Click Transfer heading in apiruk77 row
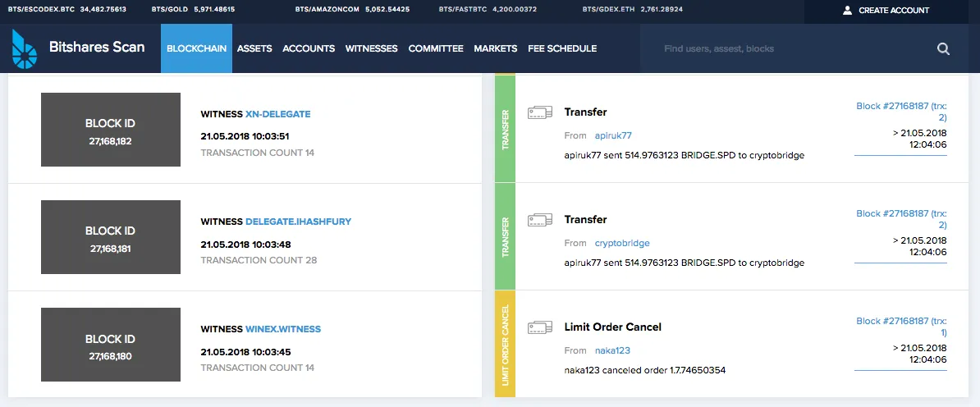The width and height of the screenshot is (980, 407). pos(586,112)
